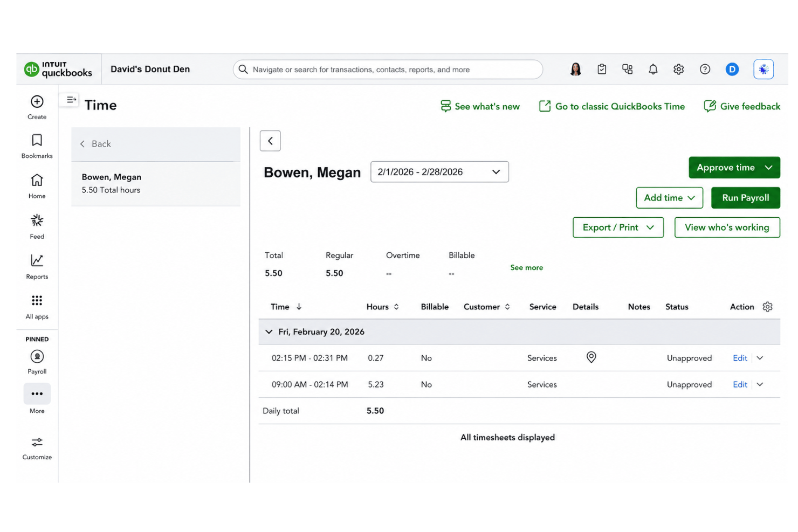The image size is (798, 532).
Task: Click Back in the left panel
Action: [x=96, y=144]
